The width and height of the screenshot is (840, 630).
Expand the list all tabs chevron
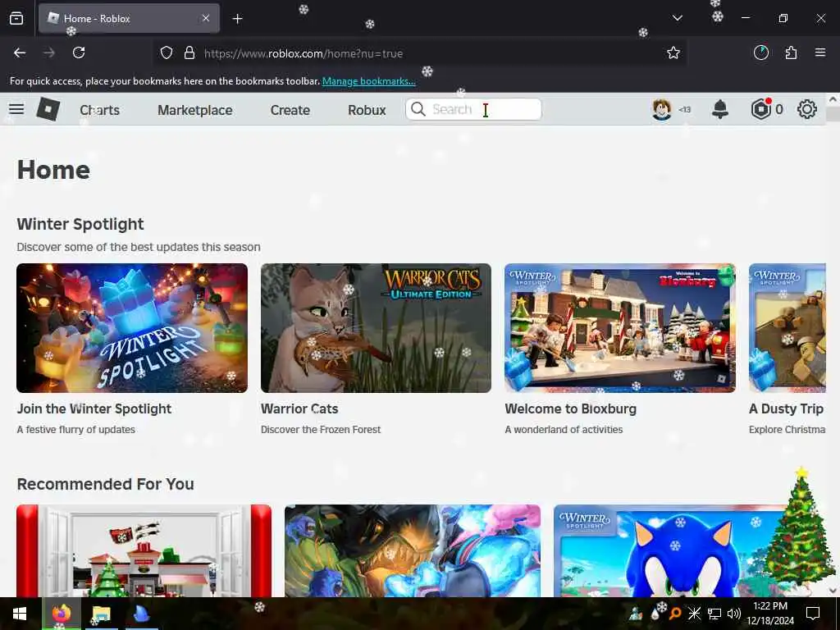coord(677,18)
